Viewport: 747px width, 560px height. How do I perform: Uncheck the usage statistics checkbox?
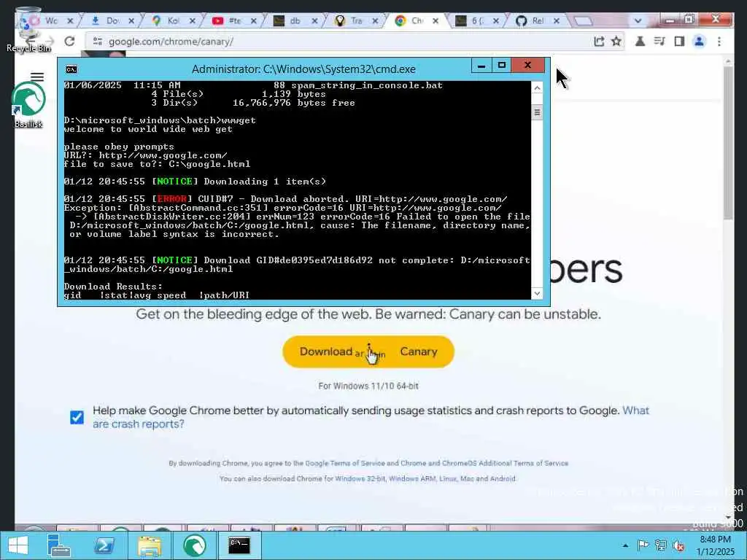point(77,417)
